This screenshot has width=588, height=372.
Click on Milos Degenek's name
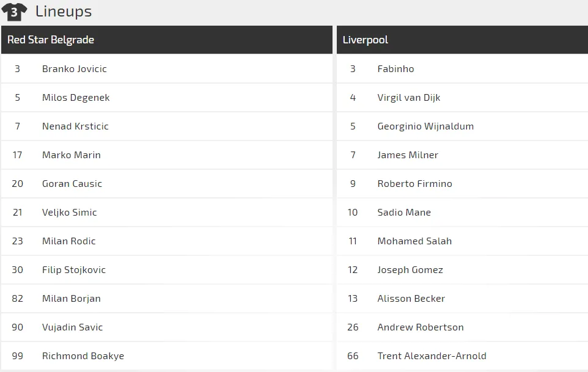coord(76,98)
